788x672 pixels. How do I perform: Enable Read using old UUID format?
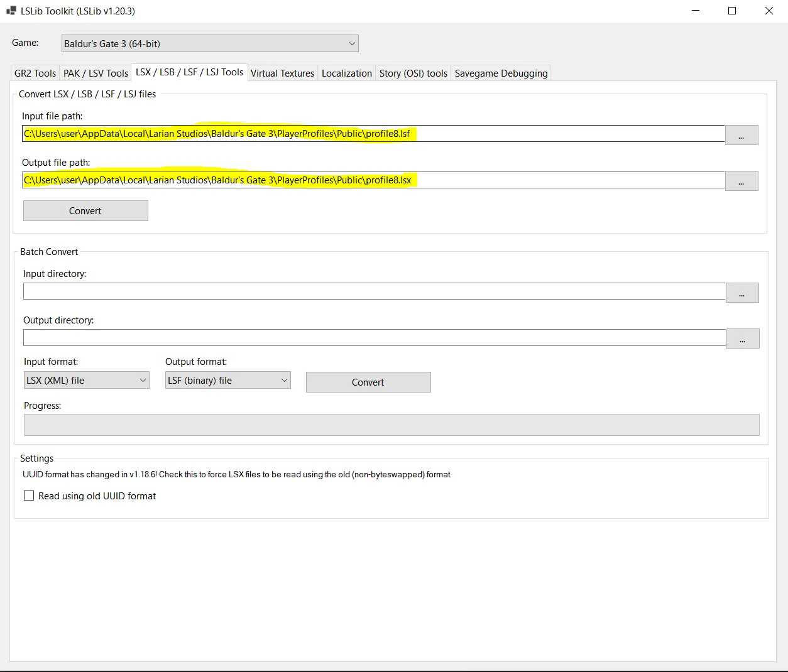[x=29, y=496]
